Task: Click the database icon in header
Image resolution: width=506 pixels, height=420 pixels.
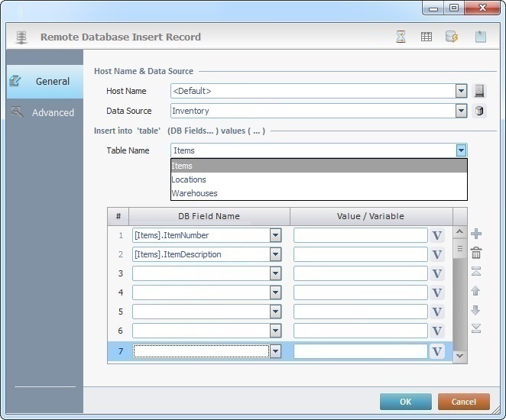Action: tap(452, 37)
